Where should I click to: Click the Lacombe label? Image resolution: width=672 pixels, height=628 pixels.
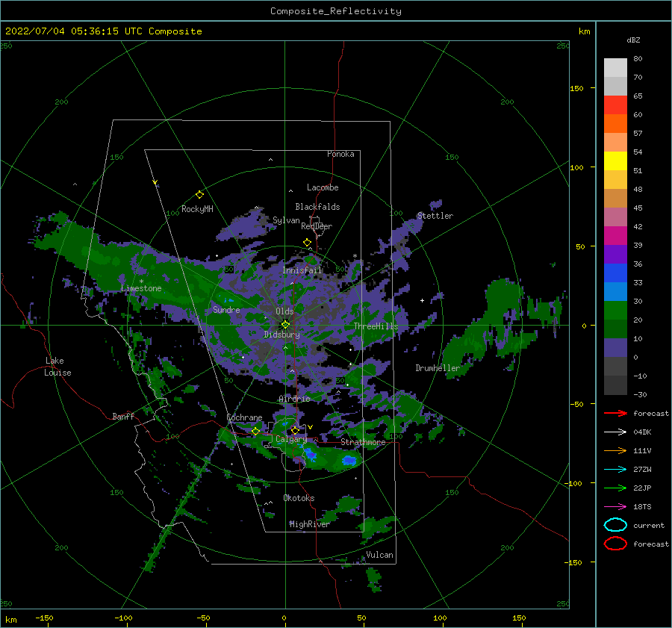pyautogui.click(x=323, y=187)
